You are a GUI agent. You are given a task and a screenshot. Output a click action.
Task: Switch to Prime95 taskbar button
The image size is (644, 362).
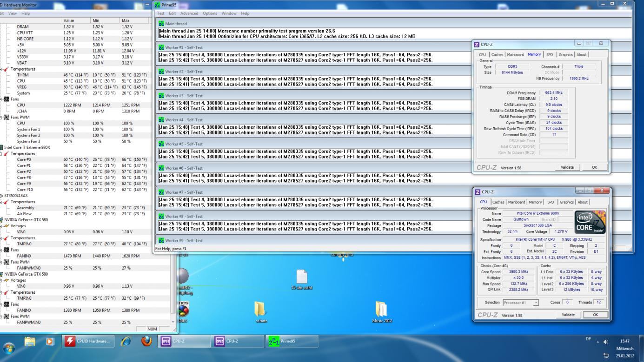[292, 342]
